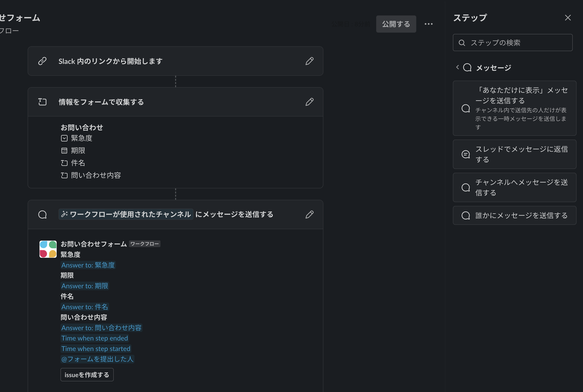
Task: Edit the 情報をフォームで収集する step
Action: 310,102
